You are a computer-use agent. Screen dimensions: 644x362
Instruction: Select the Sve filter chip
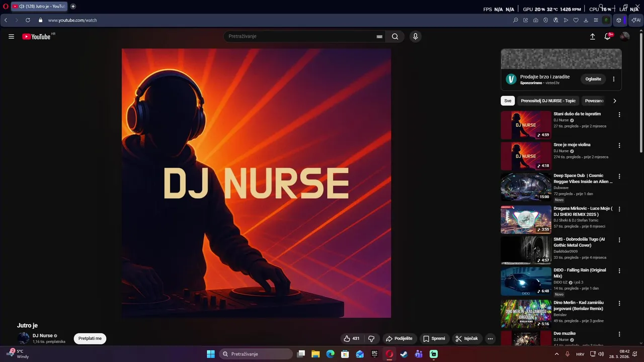click(x=508, y=101)
